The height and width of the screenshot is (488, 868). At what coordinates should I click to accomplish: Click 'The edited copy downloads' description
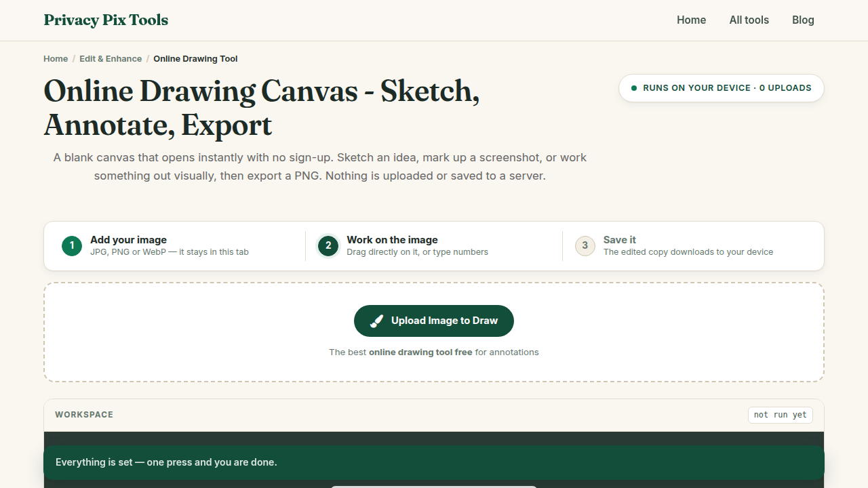pos(688,252)
